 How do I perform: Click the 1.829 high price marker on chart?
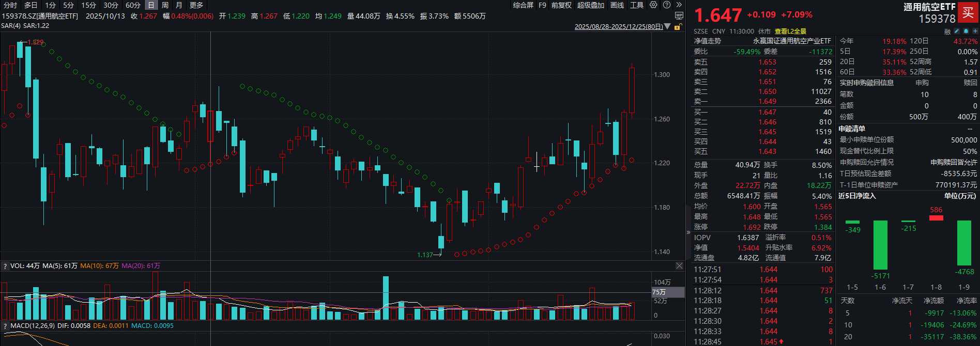point(35,42)
